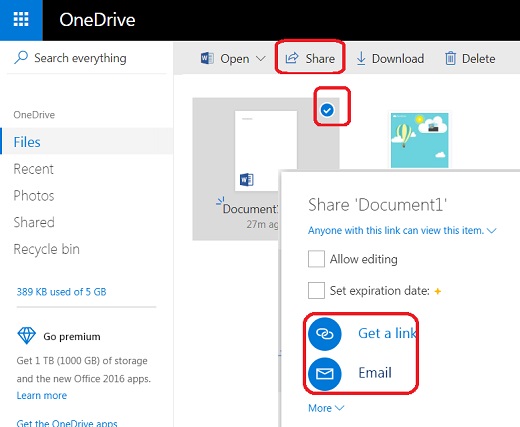520x427 pixels.
Task: Click the Email option text
Action: 375,373
